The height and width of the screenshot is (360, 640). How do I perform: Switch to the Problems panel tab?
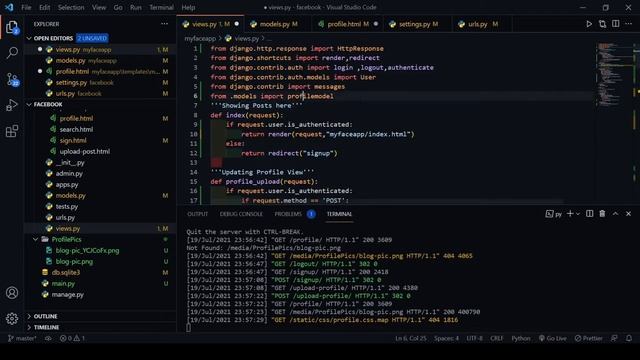(295, 214)
